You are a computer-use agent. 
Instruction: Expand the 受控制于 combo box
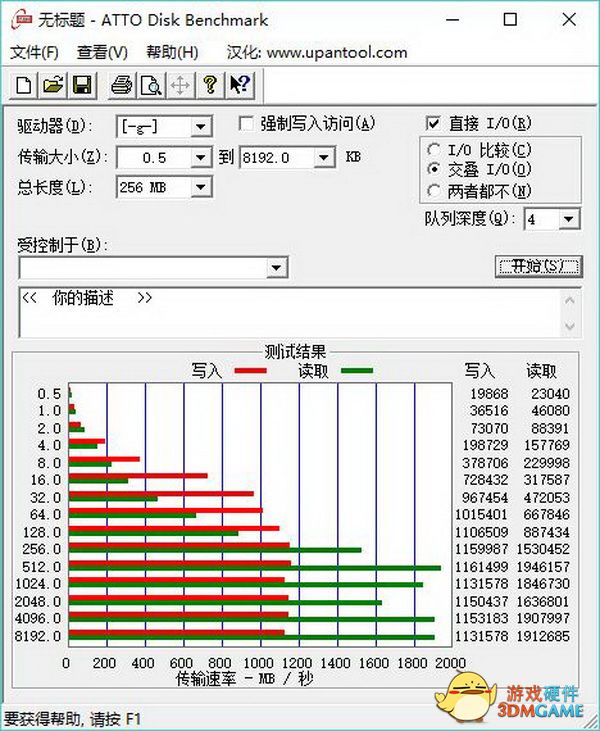[x=276, y=268]
